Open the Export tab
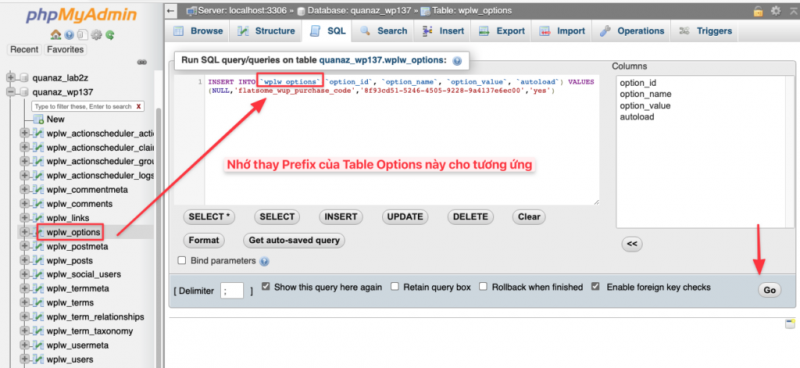800x368 pixels. (502, 31)
